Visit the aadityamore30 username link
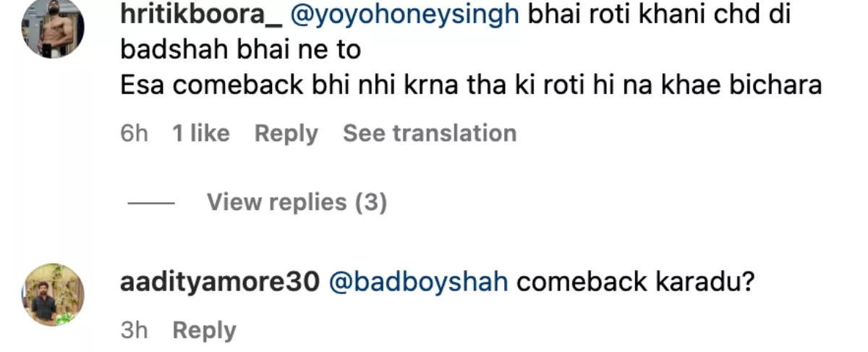The width and height of the screenshot is (868, 352). pyautogui.click(x=220, y=282)
